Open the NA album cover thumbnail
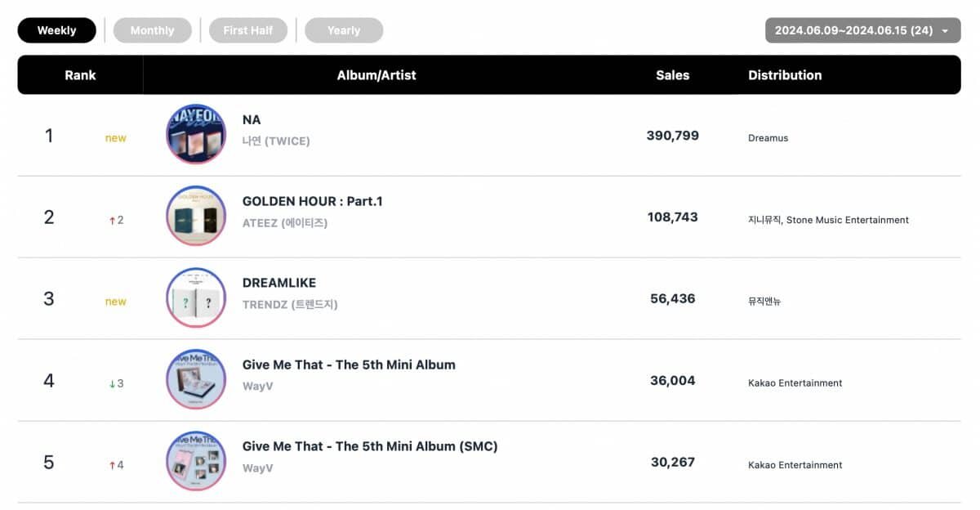The image size is (980, 510). (x=196, y=135)
